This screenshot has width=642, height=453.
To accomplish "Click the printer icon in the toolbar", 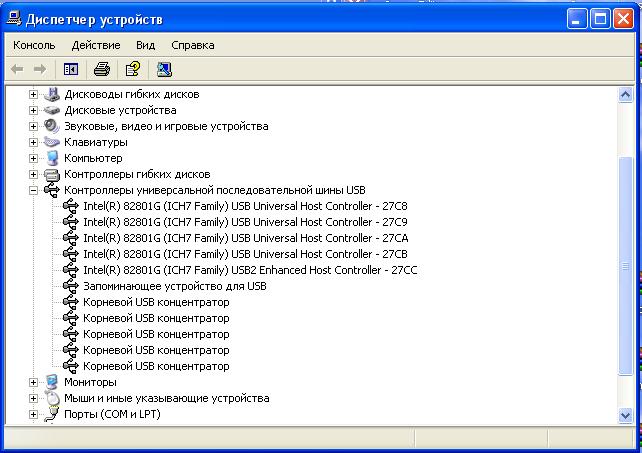I will [101, 69].
